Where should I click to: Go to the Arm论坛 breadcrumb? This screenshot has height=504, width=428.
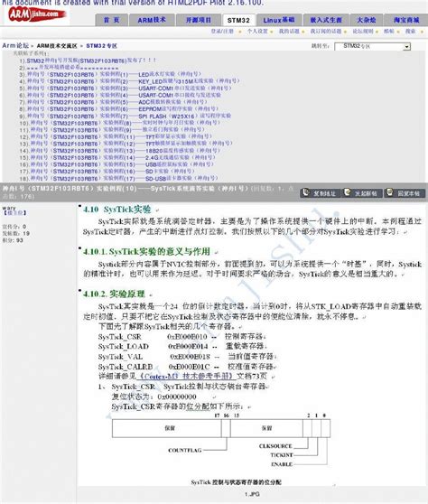[15, 46]
